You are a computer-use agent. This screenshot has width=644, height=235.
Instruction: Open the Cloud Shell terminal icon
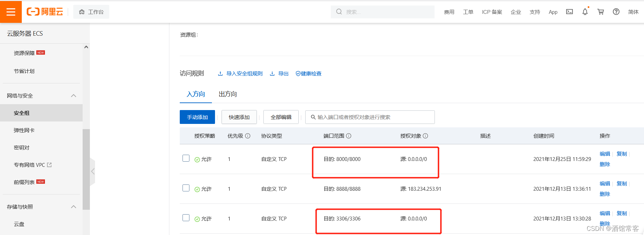569,12
